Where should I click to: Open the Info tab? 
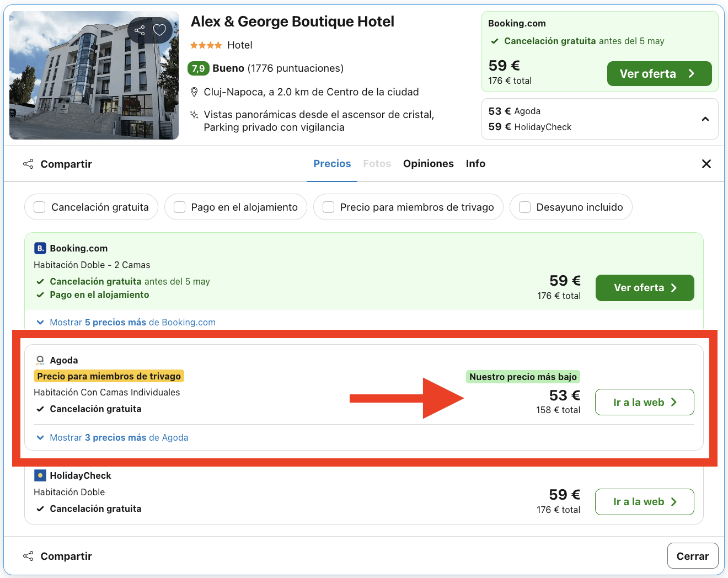(x=475, y=164)
